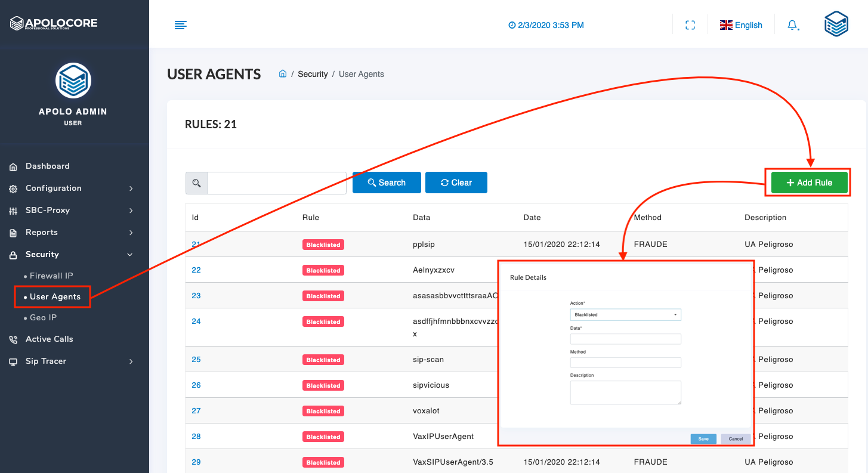Open the Action dropdown showing Blacklisted
The image size is (868, 473).
click(625, 314)
